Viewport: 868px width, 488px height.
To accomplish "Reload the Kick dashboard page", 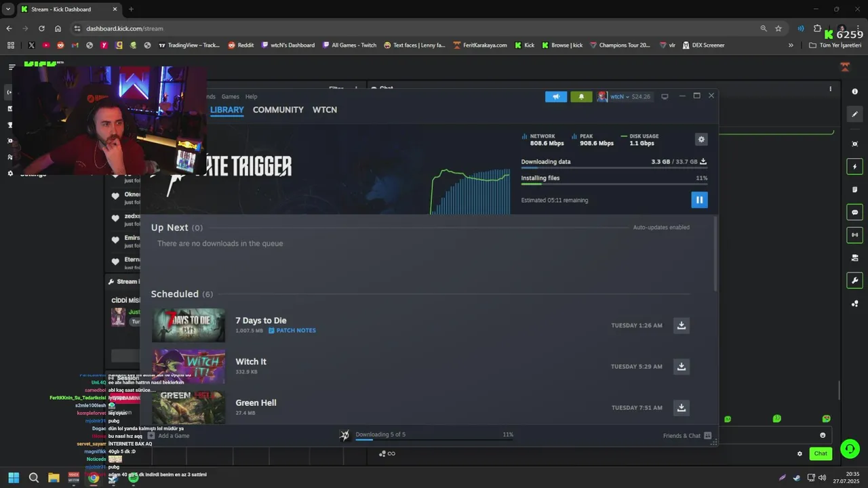I will point(41,28).
